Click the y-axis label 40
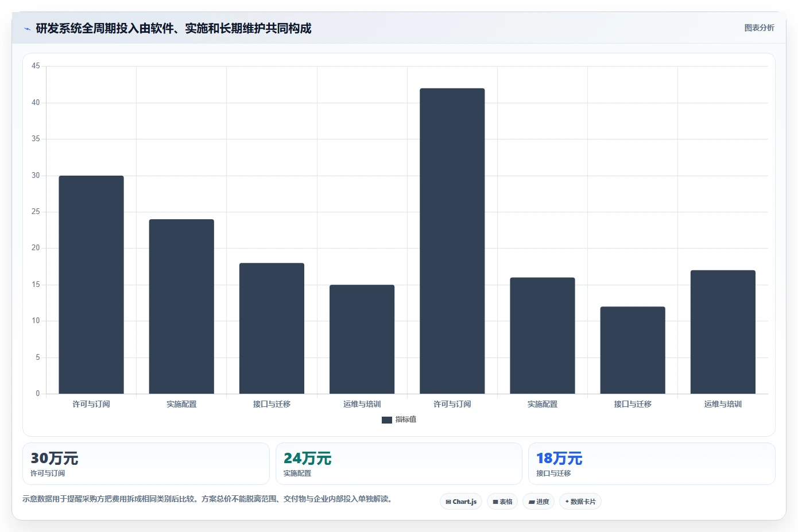This screenshot has width=798, height=532. pyautogui.click(x=36, y=103)
